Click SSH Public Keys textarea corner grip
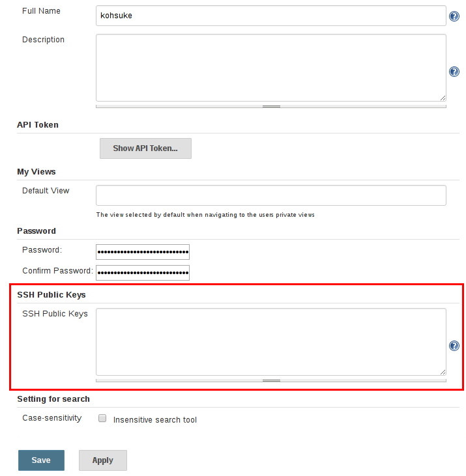 click(x=443, y=372)
